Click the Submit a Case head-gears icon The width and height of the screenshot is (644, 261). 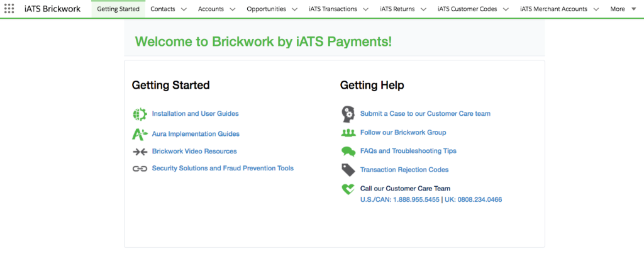click(x=348, y=114)
